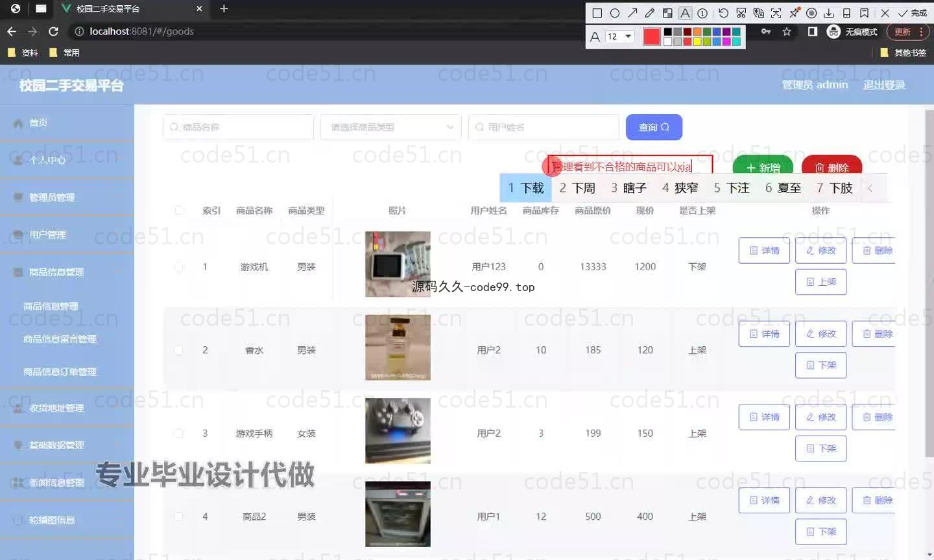Show more IME candidates arrow

pyautogui.click(x=870, y=188)
